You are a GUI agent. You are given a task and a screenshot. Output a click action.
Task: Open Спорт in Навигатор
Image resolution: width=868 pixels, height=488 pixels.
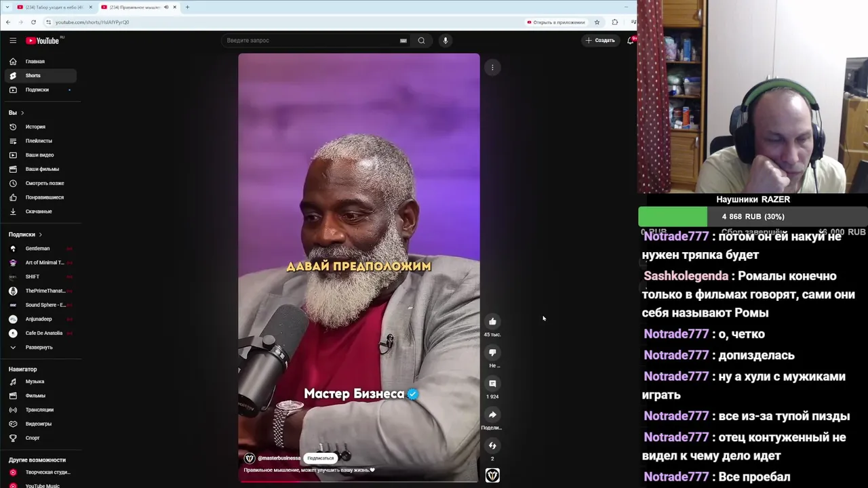(41, 438)
